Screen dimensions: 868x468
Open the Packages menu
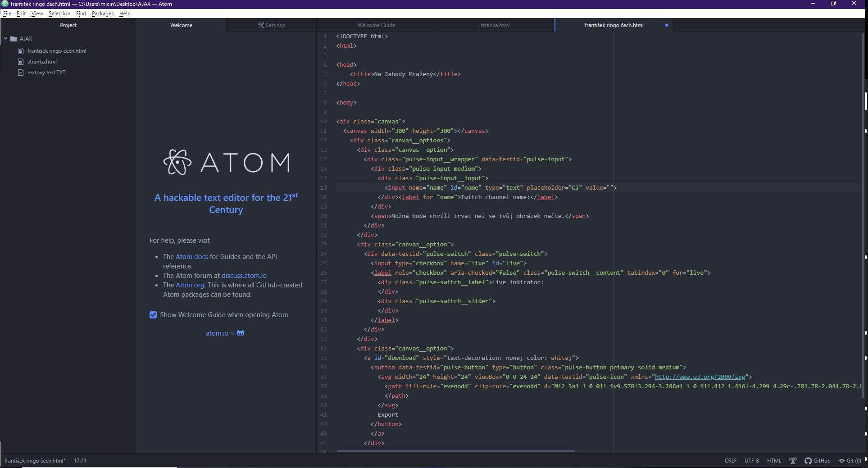point(103,14)
